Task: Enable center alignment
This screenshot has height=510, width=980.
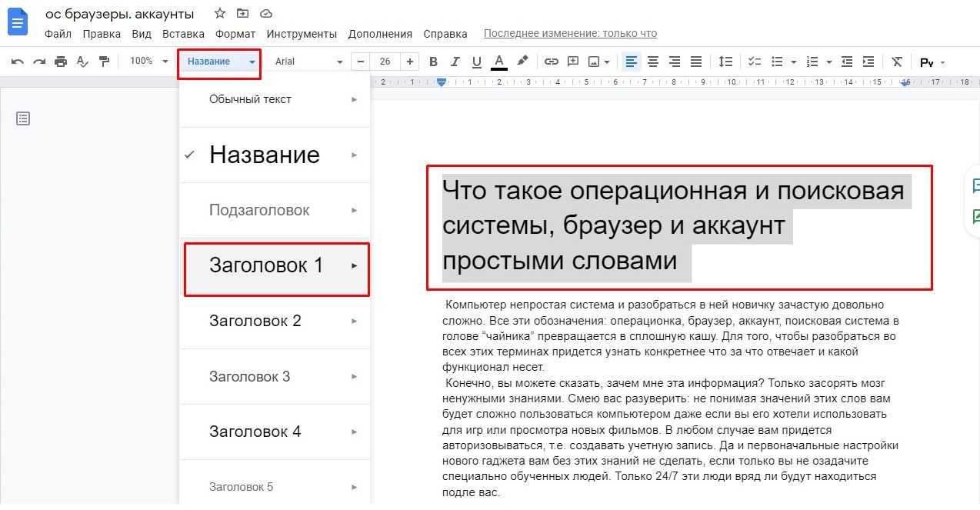Action: 653,62
